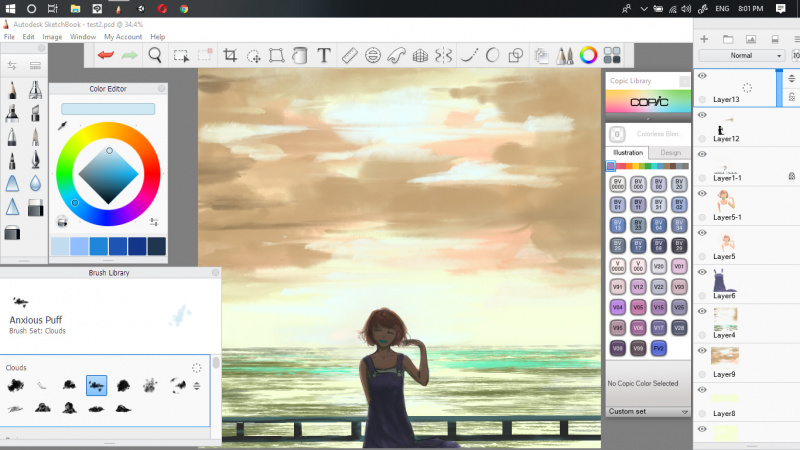
Task: Choose the rectangular Select tool
Action: 181,55
